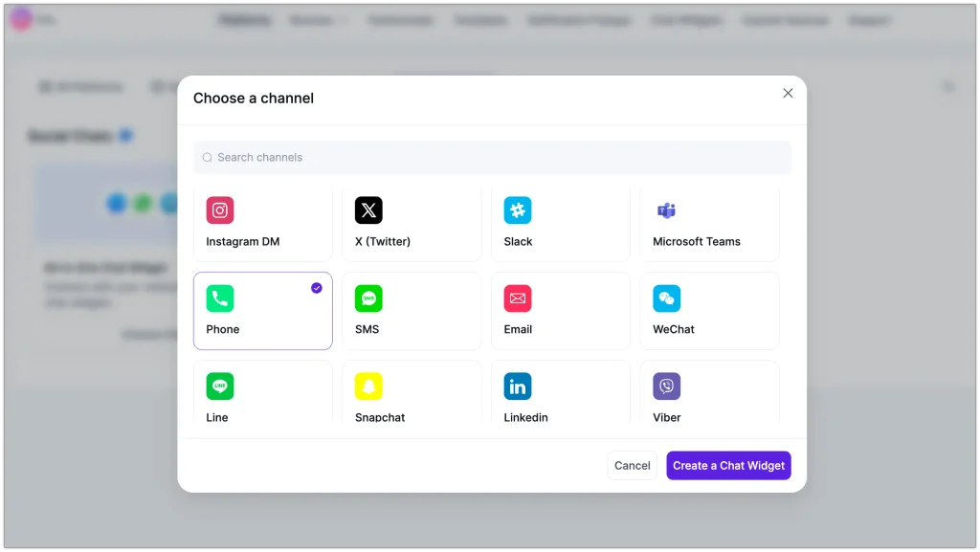This screenshot has height=552, width=980.
Task: Choose the X (Twitter) channel icon
Action: pos(368,210)
